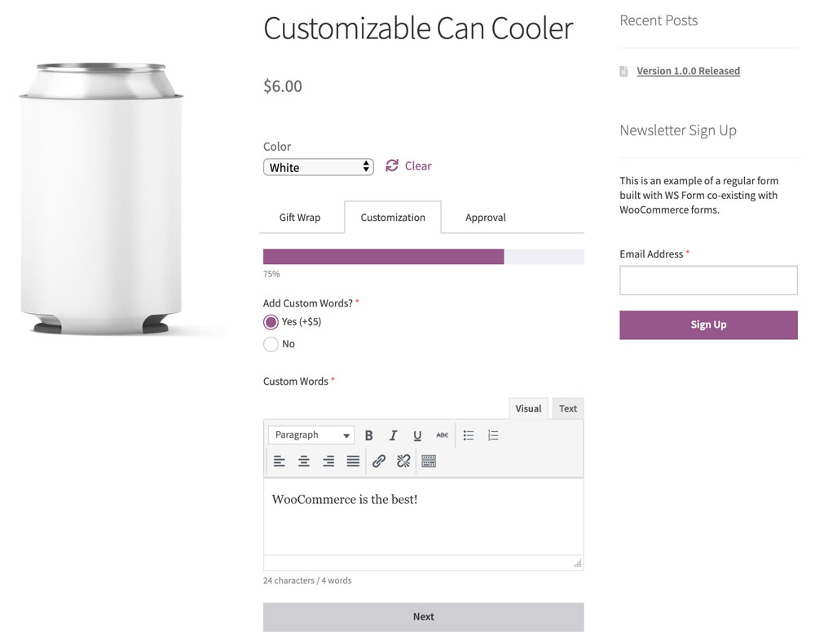Remove link with the unlink icon
The width and height of the screenshot is (815, 644).
click(403, 461)
